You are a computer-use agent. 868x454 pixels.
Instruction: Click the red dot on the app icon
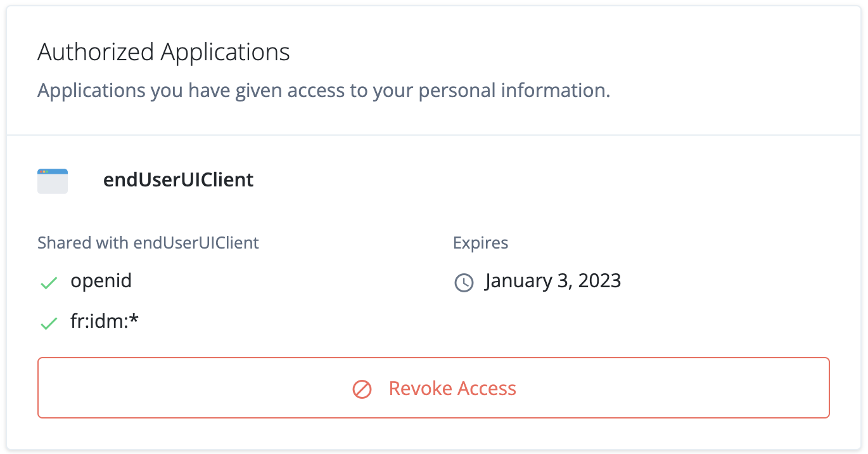pos(41,172)
